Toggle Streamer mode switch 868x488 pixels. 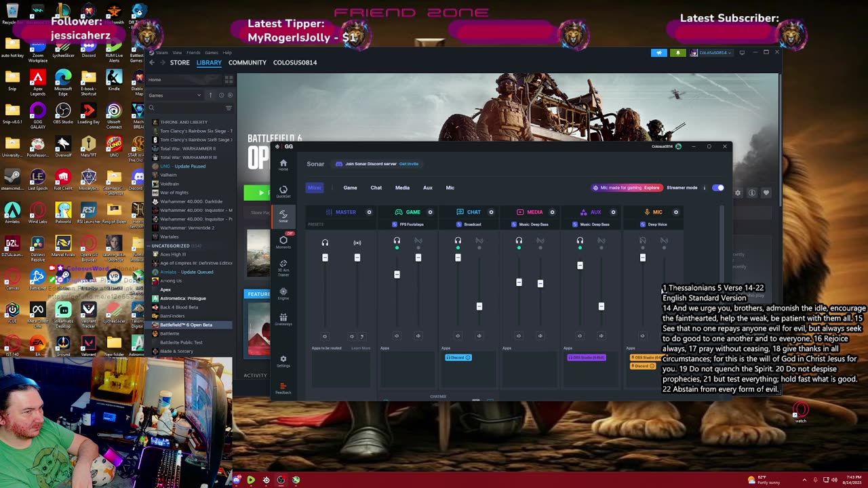718,188
